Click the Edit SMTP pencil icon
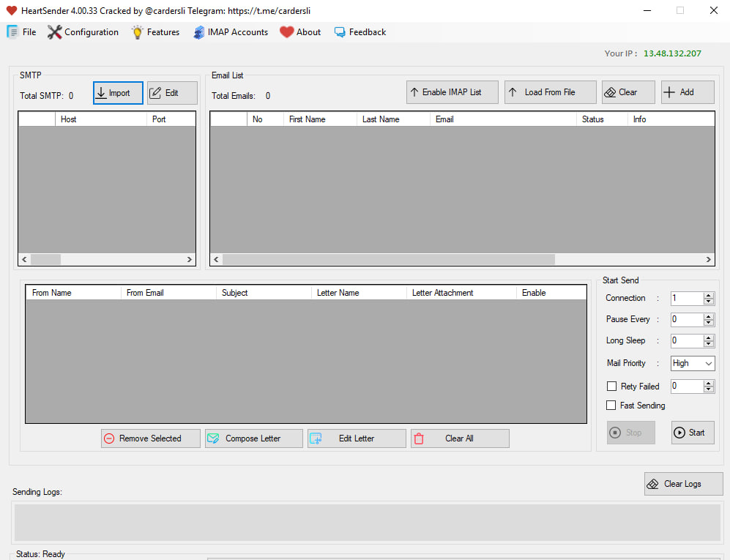 point(155,93)
